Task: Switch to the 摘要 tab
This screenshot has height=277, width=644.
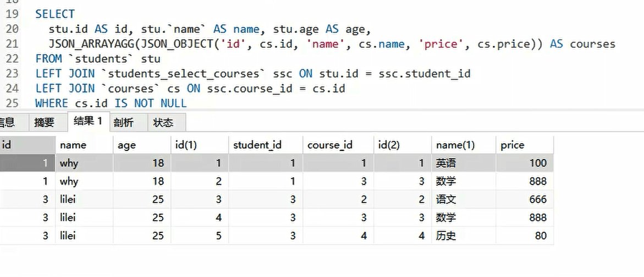Action: click(44, 122)
